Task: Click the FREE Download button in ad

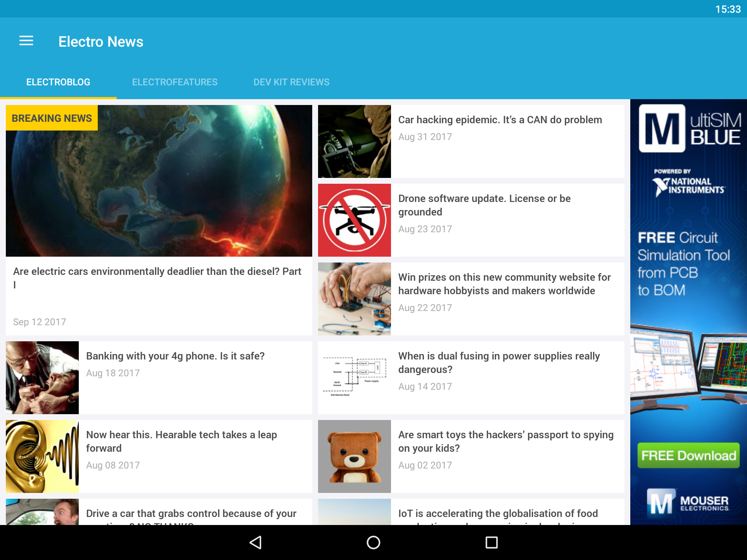Action: click(689, 455)
